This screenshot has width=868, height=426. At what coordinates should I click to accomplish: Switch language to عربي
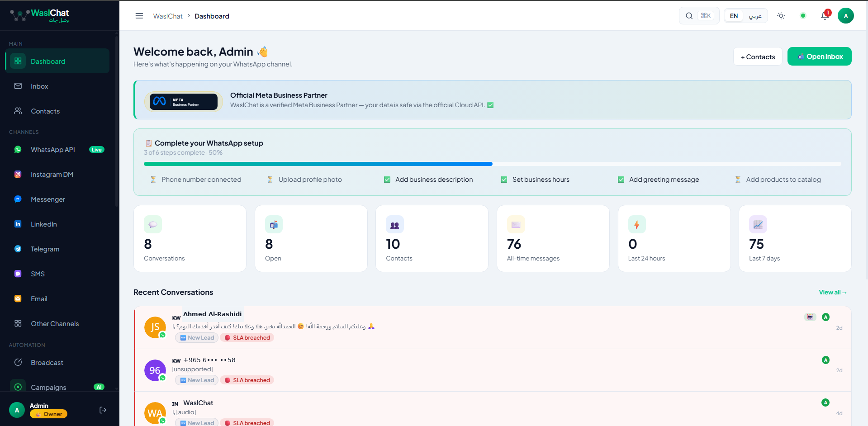tap(755, 16)
